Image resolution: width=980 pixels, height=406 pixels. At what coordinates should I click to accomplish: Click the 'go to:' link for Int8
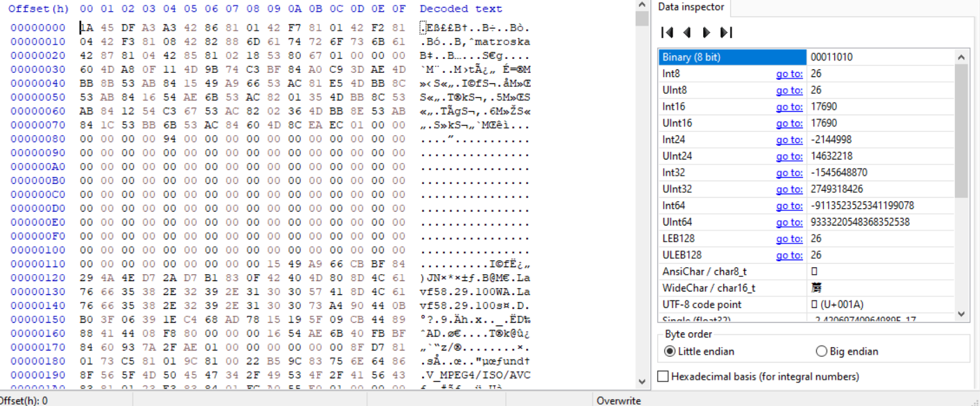(788, 74)
